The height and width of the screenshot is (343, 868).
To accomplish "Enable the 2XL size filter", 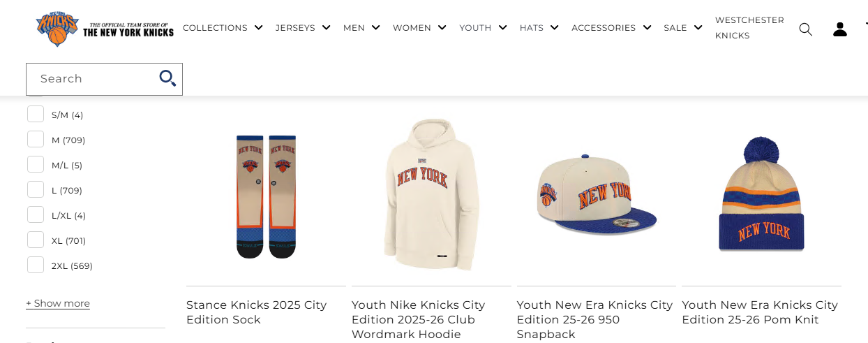I will pyautogui.click(x=36, y=265).
